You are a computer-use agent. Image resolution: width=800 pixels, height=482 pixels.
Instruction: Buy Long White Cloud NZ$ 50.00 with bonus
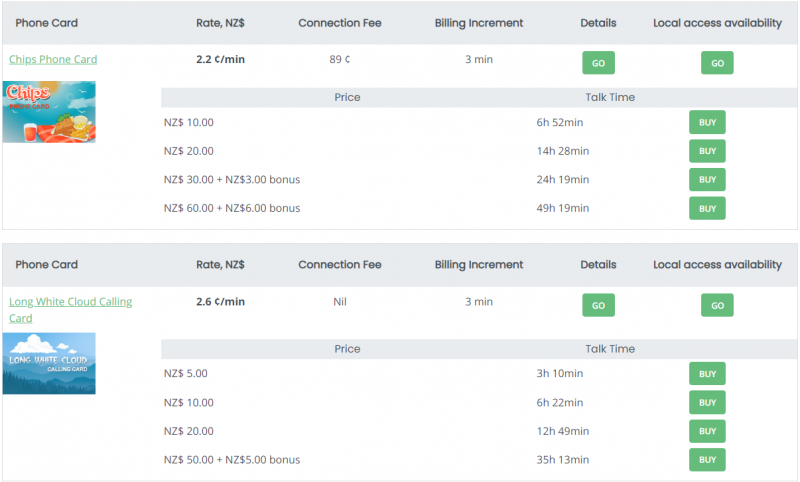(x=707, y=460)
